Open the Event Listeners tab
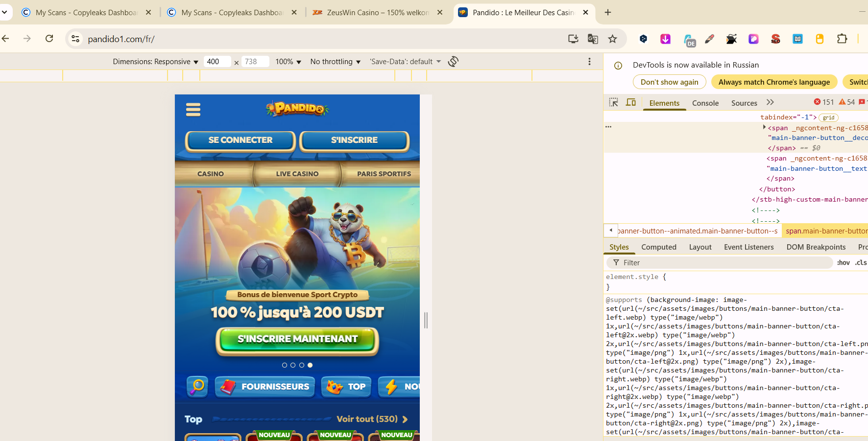The width and height of the screenshot is (868, 441). click(749, 247)
